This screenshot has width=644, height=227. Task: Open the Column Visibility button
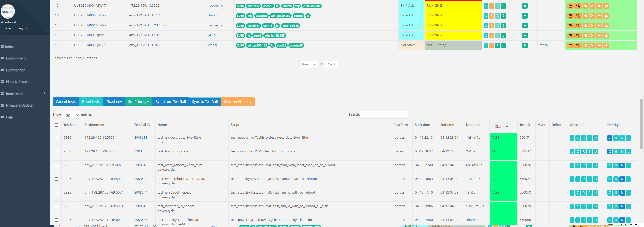pyautogui.click(x=238, y=102)
